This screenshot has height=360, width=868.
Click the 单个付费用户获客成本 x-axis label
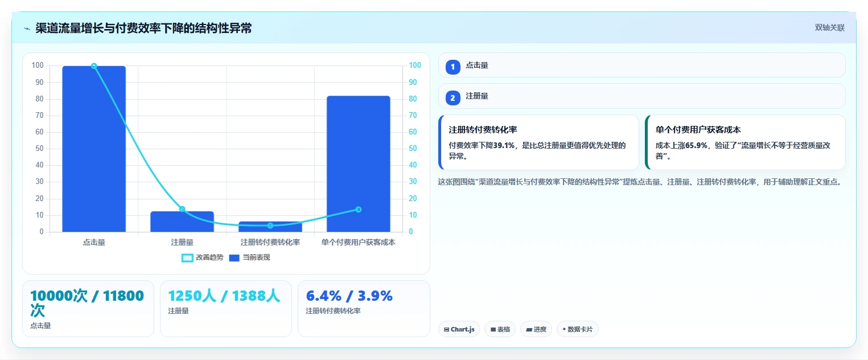[359, 242]
